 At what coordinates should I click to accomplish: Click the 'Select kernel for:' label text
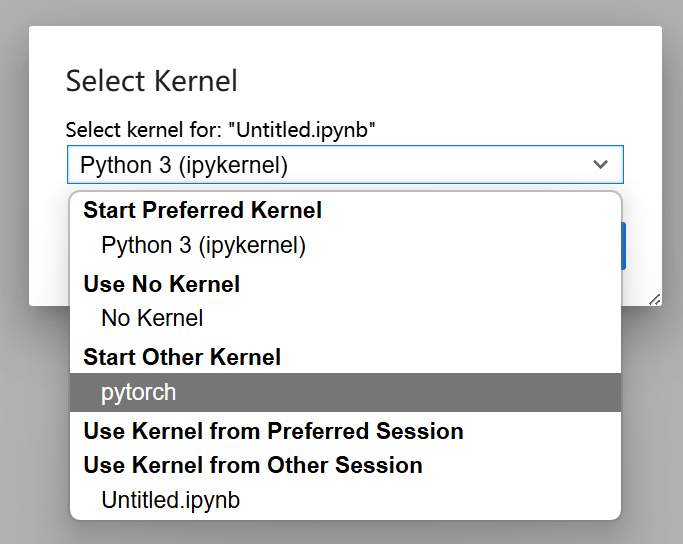pyautogui.click(x=144, y=130)
